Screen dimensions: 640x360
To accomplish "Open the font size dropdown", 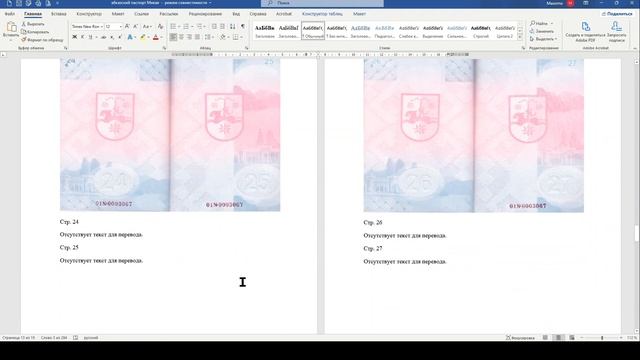I will [120, 27].
